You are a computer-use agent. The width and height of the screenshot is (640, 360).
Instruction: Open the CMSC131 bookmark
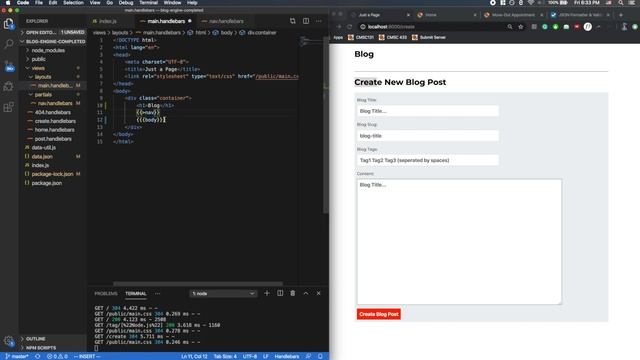361,37
